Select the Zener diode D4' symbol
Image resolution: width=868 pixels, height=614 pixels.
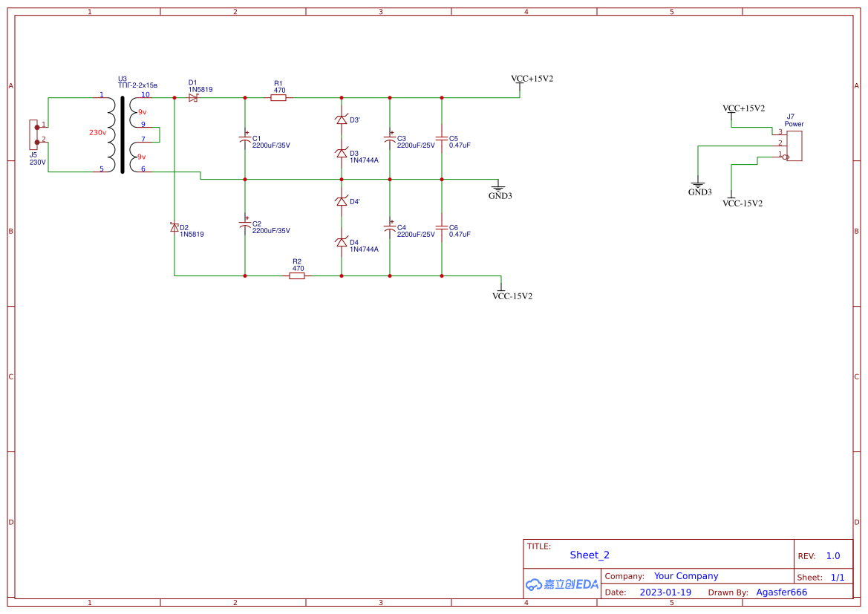click(x=342, y=200)
